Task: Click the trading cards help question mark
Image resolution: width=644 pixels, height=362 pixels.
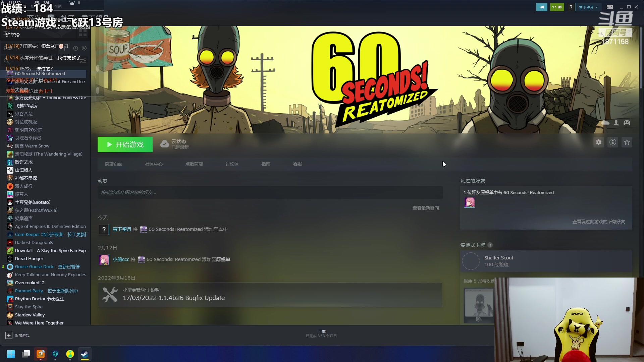Action: coord(490,245)
